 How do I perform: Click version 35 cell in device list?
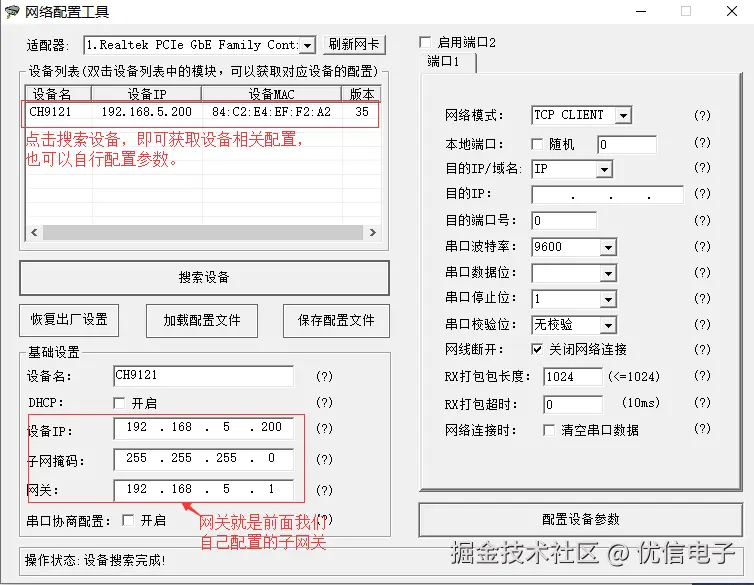(x=362, y=112)
